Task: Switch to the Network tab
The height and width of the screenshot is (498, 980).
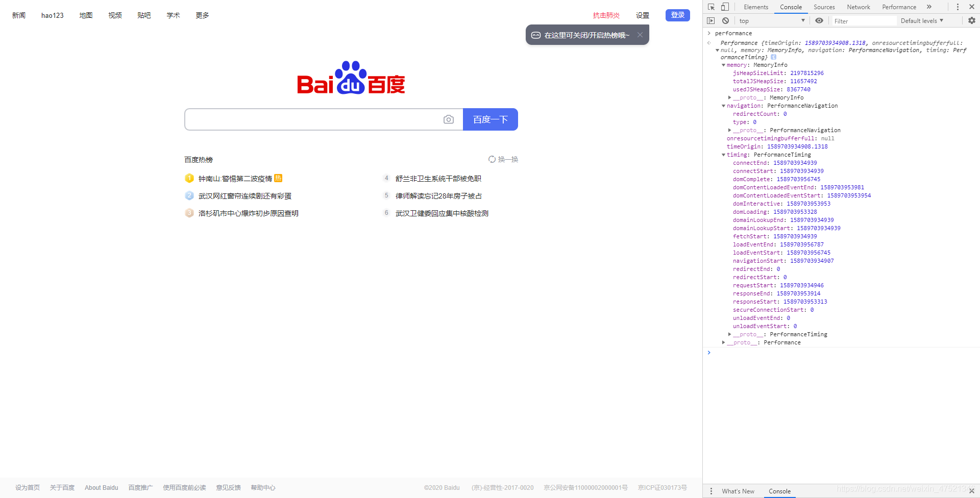Action: tap(859, 7)
